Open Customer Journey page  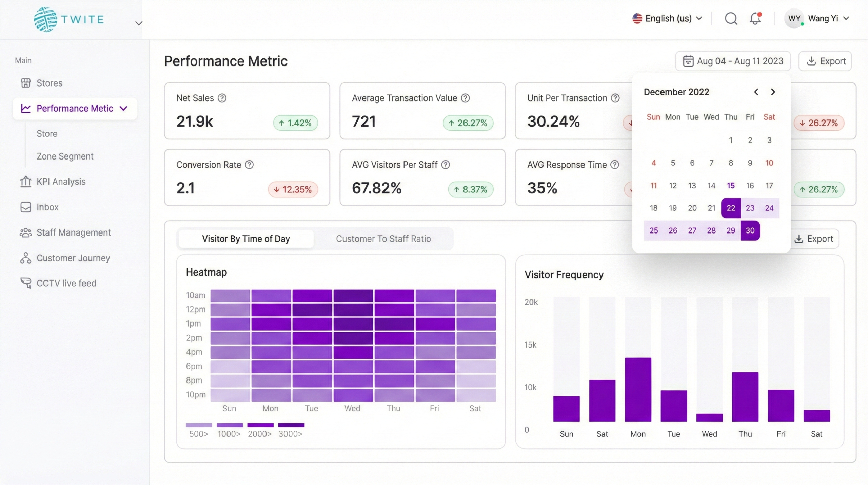pos(73,258)
